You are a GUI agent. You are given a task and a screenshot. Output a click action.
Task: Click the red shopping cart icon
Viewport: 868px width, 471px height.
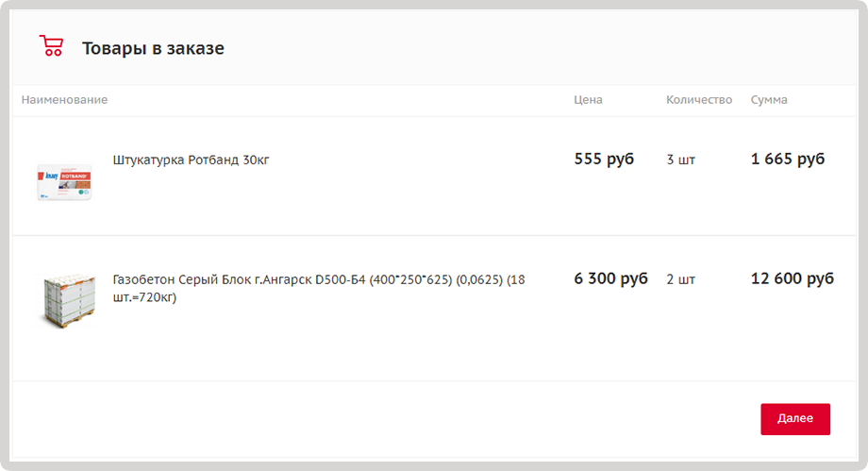click(x=51, y=45)
